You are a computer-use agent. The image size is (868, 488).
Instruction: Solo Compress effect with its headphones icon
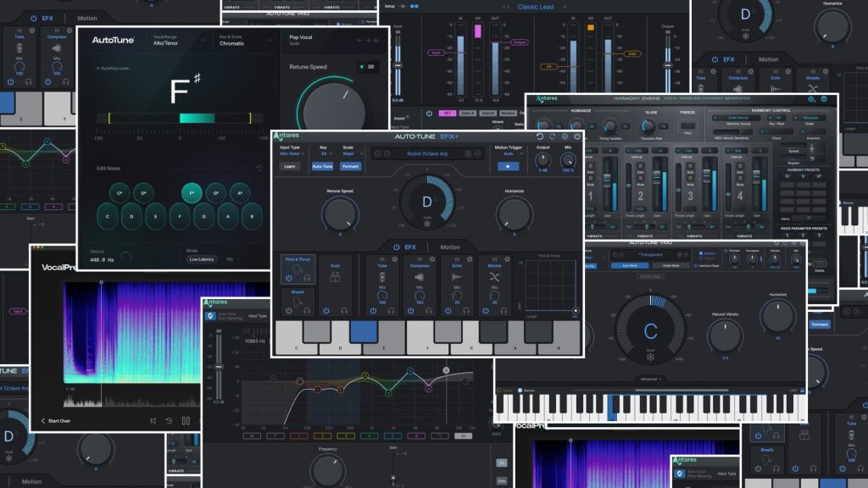(x=428, y=311)
